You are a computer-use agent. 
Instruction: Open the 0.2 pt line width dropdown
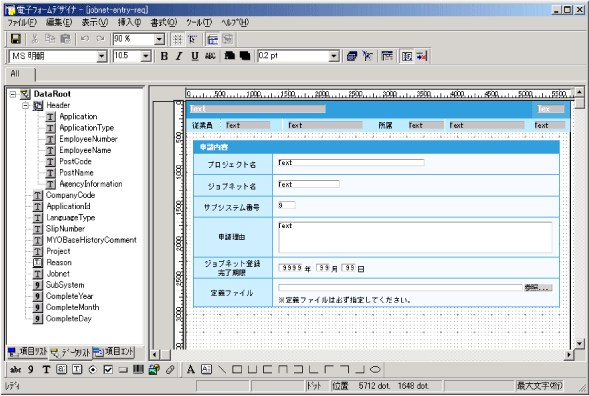tap(334, 56)
